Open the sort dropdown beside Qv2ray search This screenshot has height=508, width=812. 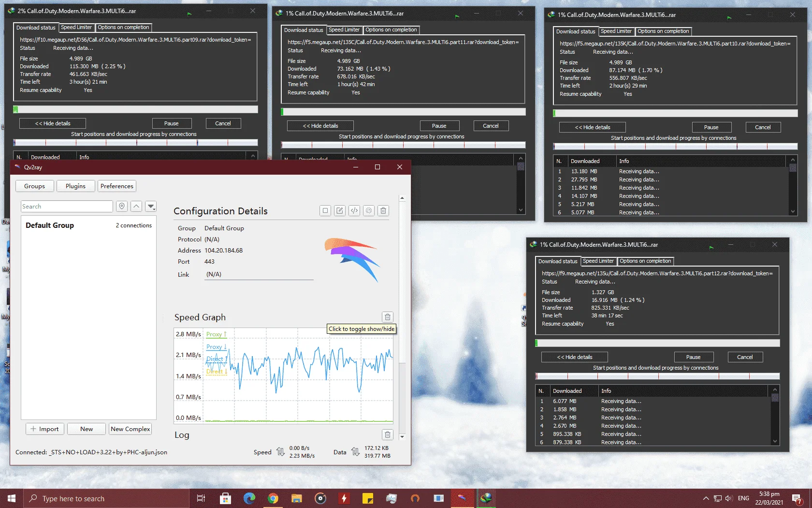[151, 207]
